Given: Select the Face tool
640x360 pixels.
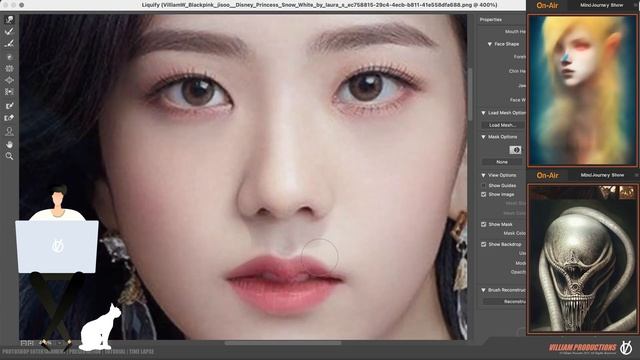Looking at the screenshot, I should (9, 131).
